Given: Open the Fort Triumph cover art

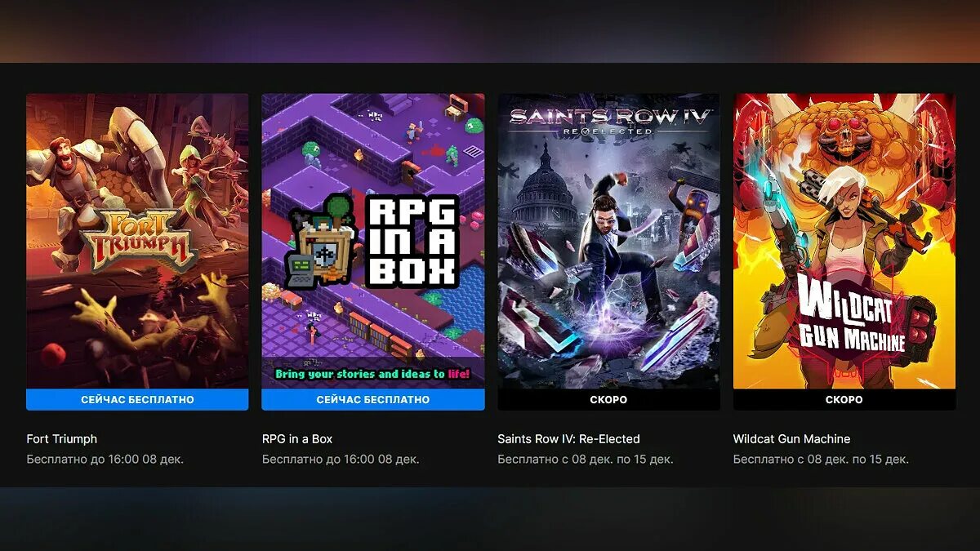Looking at the screenshot, I should [x=137, y=241].
